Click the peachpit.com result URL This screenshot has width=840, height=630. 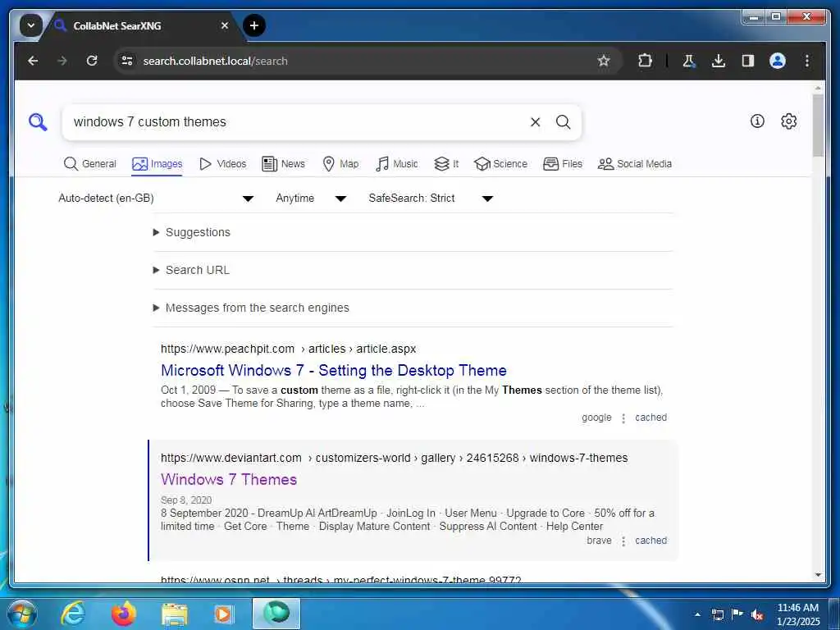[x=288, y=349]
